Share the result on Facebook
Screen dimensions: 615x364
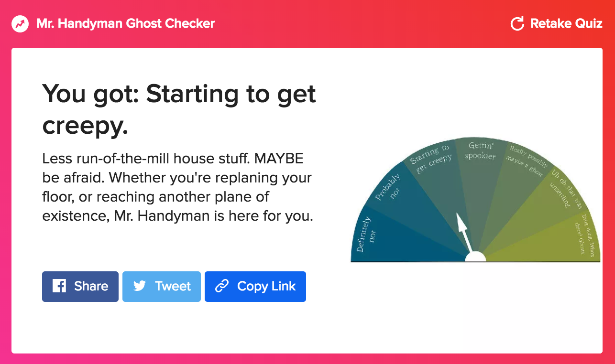tap(80, 287)
